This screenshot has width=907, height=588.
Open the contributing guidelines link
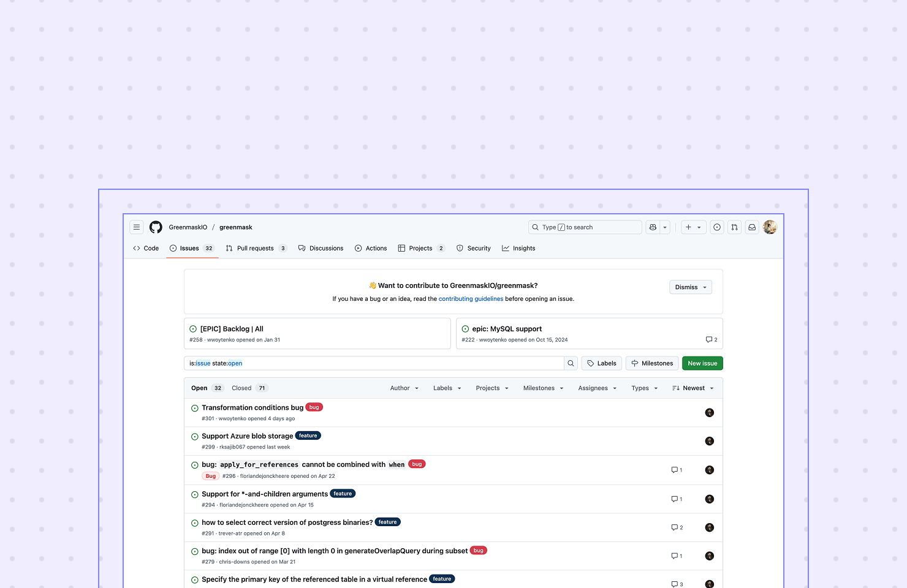[x=471, y=299]
